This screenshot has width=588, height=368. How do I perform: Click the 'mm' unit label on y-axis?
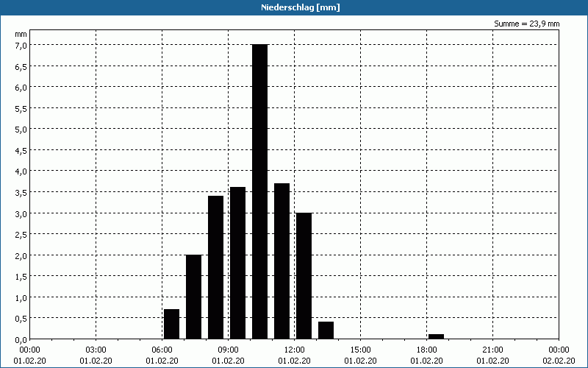[x=21, y=34]
